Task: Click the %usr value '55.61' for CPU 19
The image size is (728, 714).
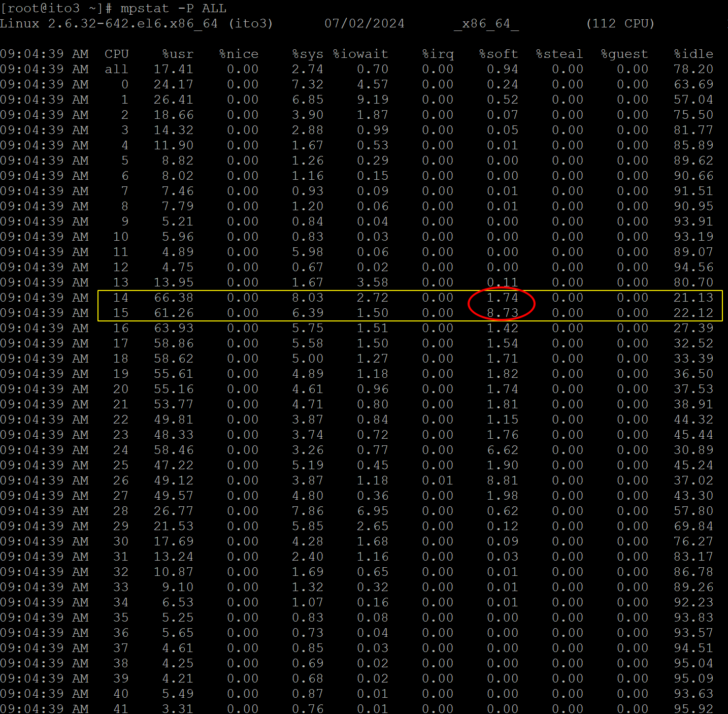Action: (x=174, y=374)
